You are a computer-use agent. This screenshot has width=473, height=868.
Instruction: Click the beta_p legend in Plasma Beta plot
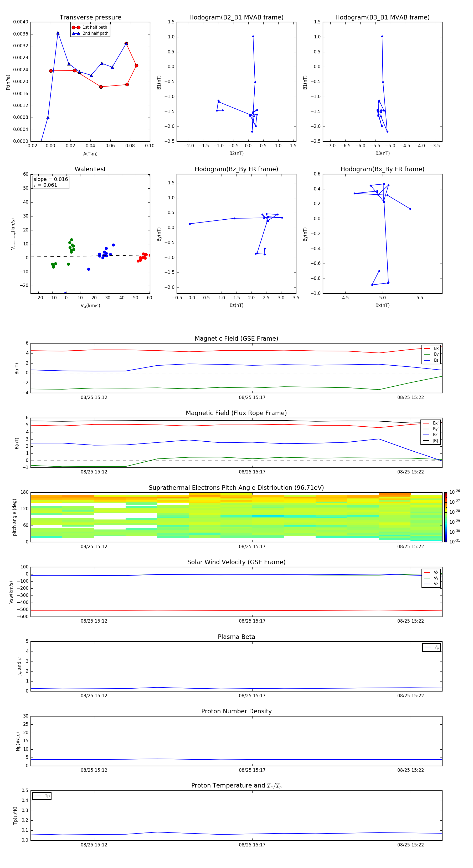point(431,647)
